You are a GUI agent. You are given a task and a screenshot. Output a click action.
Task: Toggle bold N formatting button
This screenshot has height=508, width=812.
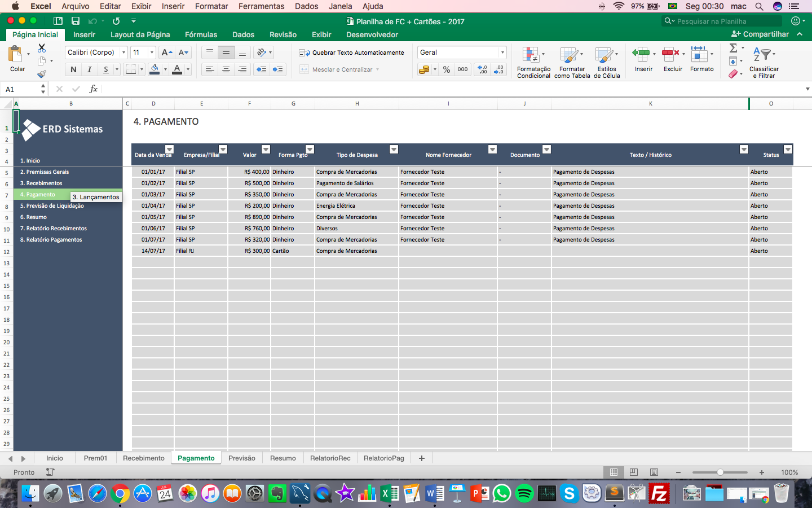(x=73, y=69)
